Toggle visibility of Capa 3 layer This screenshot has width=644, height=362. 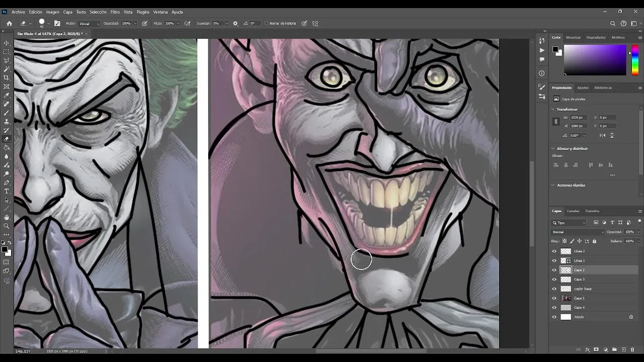click(554, 280)
